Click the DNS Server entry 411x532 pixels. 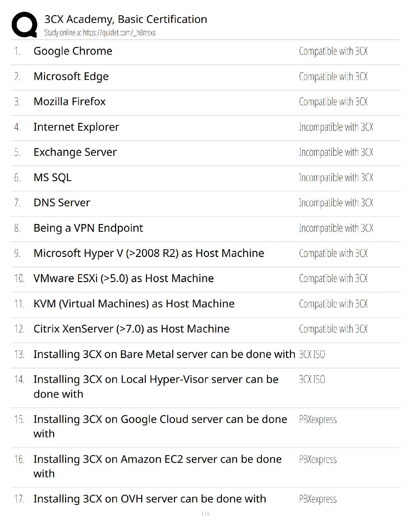[x=62, y=203]
